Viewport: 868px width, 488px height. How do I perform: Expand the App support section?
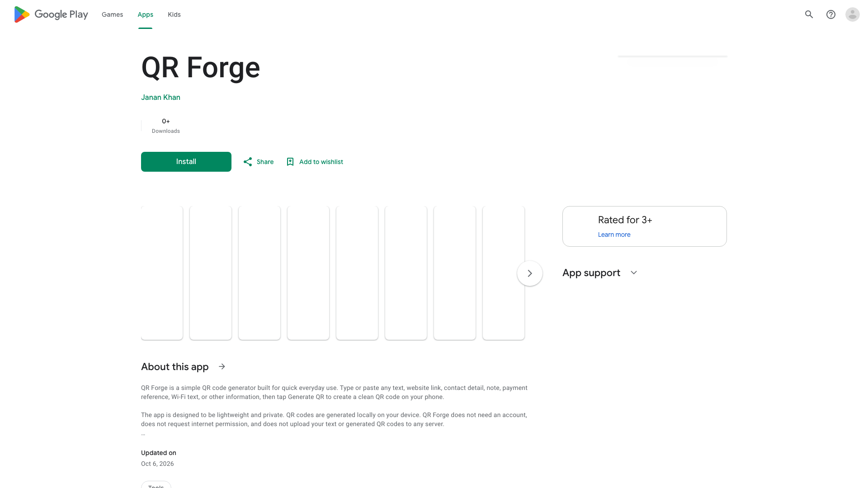634,272
